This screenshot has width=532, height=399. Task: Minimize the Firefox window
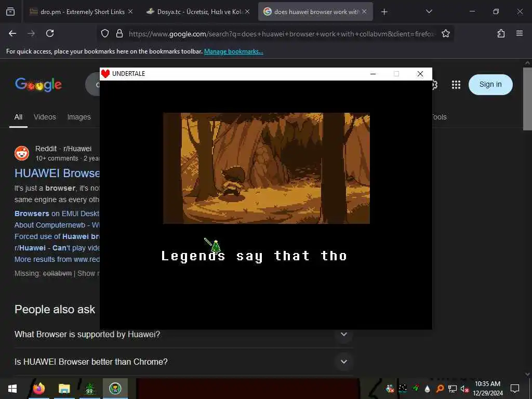[472, 11]
